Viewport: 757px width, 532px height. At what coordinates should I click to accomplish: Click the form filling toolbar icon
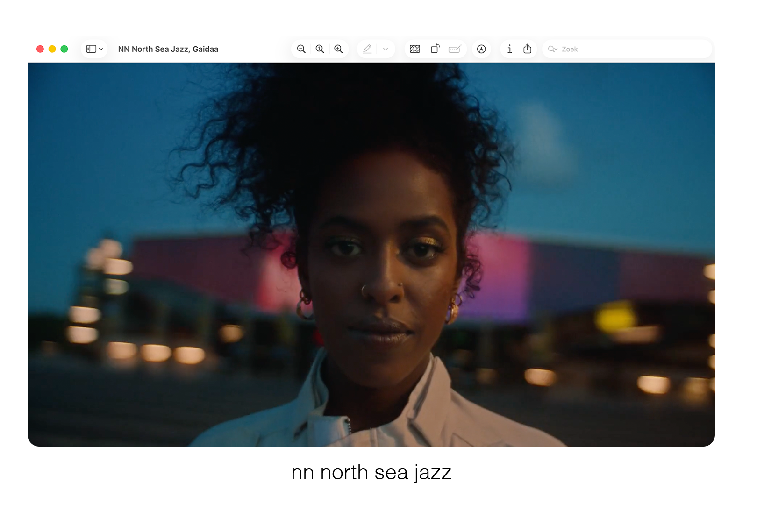[455, 49]
